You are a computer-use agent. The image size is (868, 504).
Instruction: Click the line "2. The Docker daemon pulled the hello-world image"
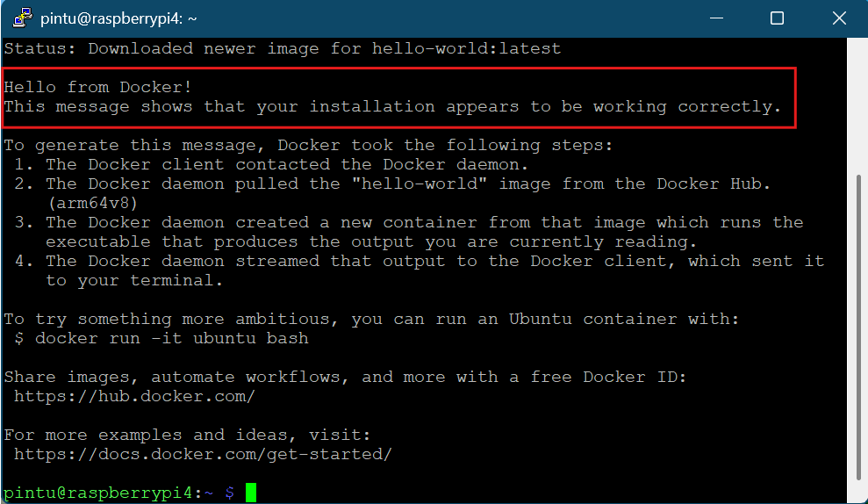392,184
